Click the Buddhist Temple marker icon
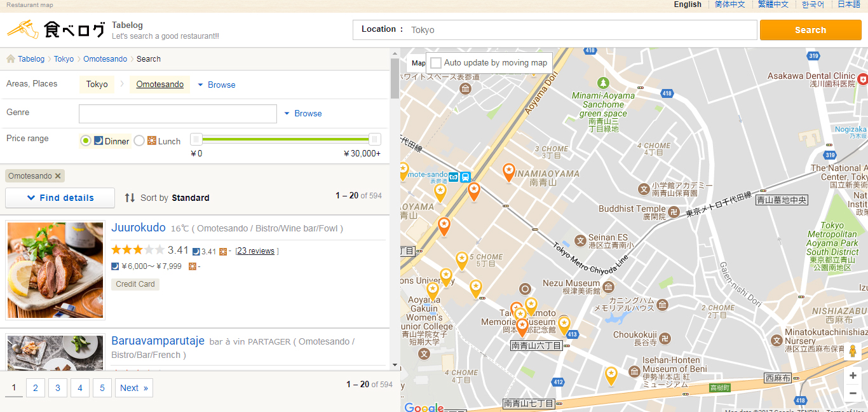The height and width of the screenshot is (412, 868). [x=674, y=211]
